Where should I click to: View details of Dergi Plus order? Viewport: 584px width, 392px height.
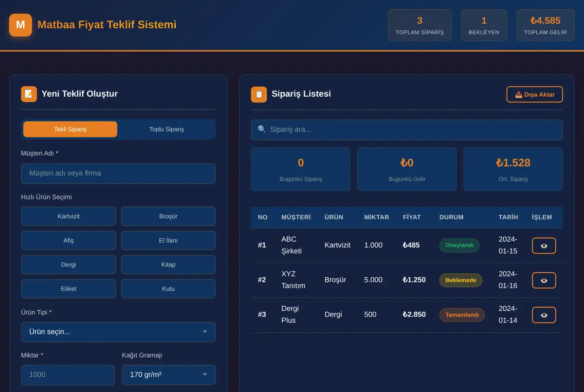coord(544,315)
